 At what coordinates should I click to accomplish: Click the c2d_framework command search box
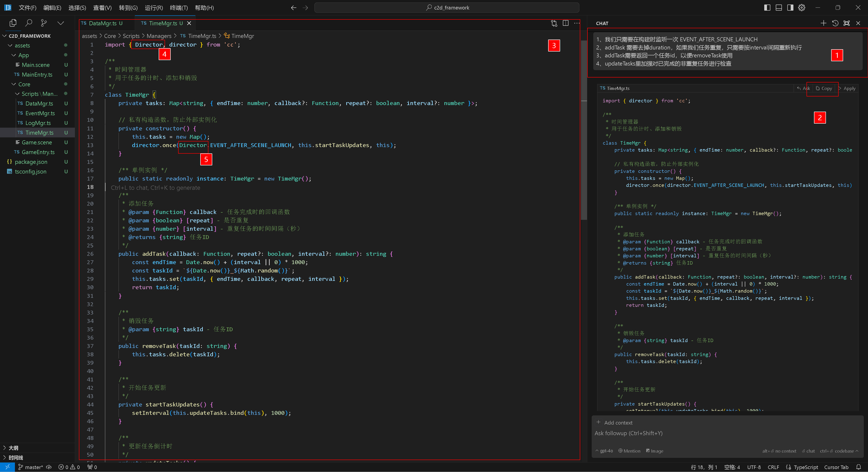tap(446, 7)
